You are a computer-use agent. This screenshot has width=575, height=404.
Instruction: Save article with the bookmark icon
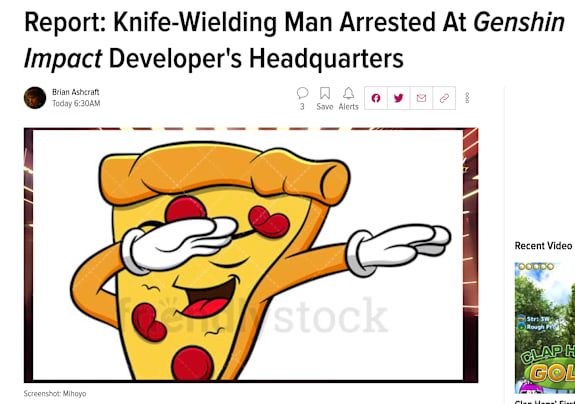point(325,93)
